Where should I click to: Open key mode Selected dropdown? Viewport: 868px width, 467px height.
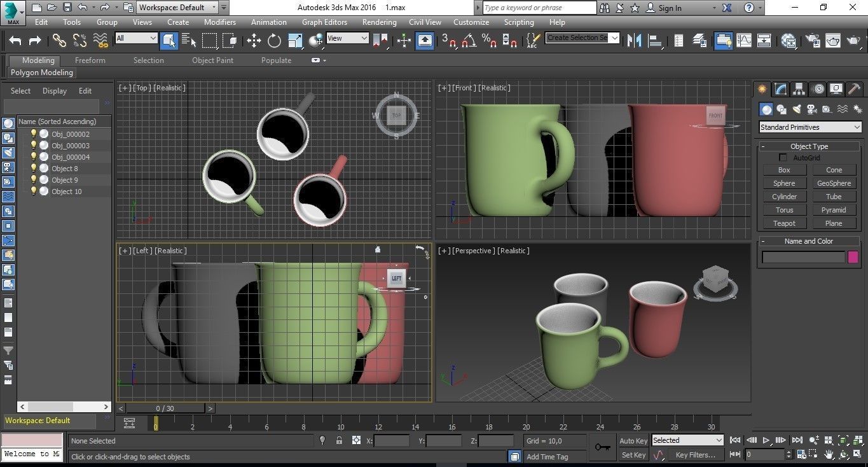tap(687, 440)
